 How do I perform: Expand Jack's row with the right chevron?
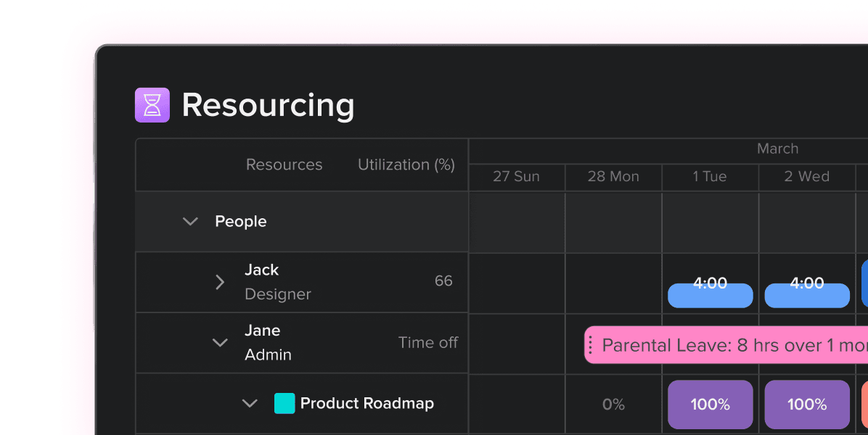[220, 282]
